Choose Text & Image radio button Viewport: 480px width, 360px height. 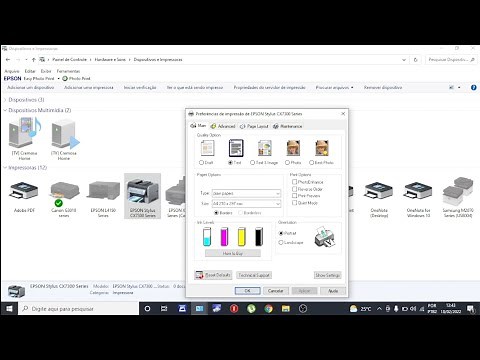[x=252, y=163]
